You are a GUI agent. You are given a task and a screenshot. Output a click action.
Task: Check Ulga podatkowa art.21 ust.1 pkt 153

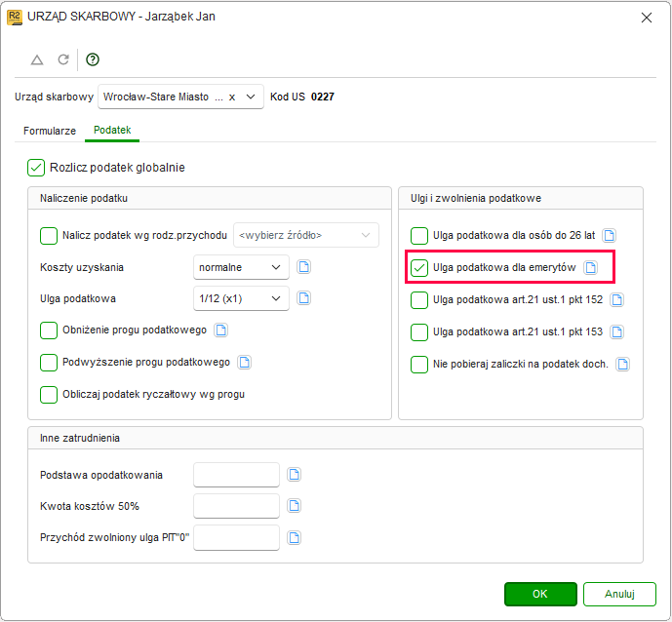419,332
